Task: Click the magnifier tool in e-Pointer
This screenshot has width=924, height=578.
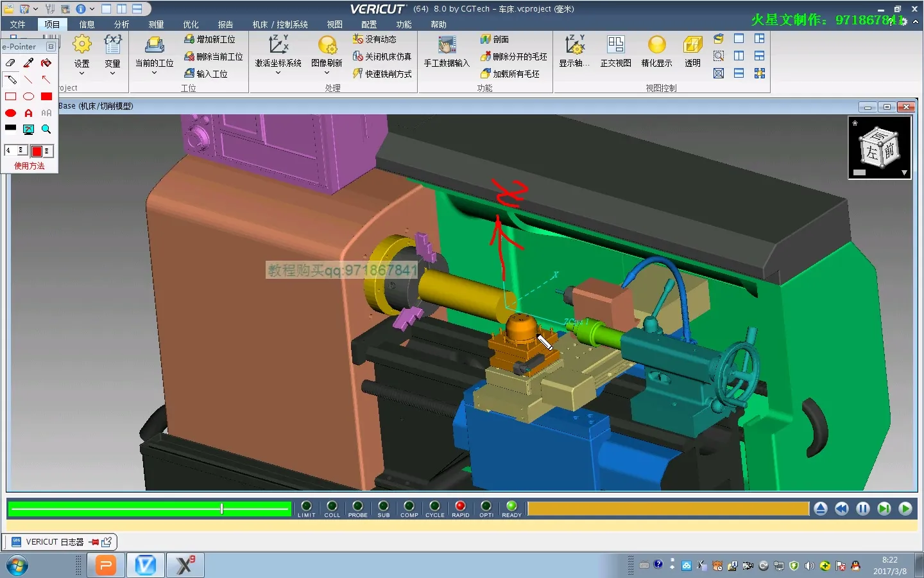Action: point(46,129)
